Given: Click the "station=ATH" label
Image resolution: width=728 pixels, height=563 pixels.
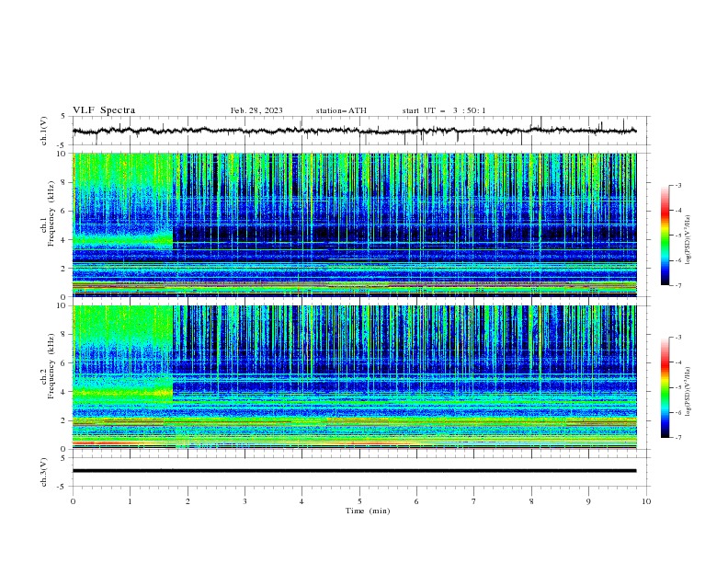Looking at the screenshot, I should (341, 110).
